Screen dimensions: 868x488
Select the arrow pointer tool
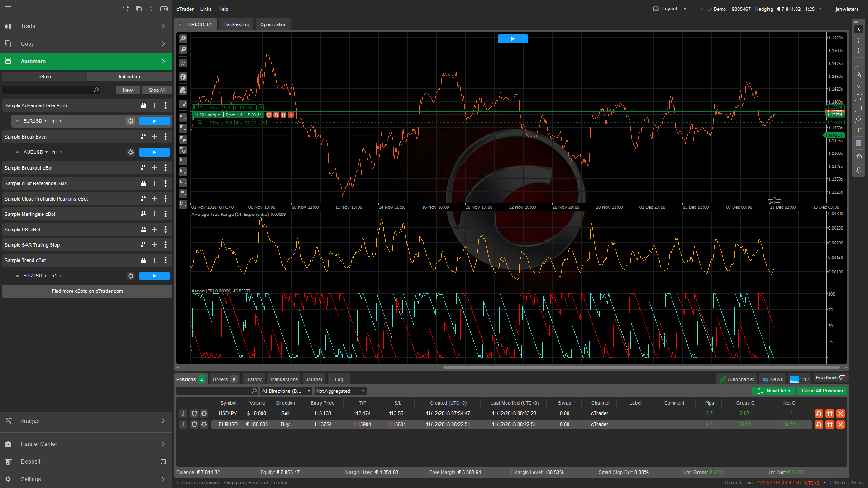[858, 29]
